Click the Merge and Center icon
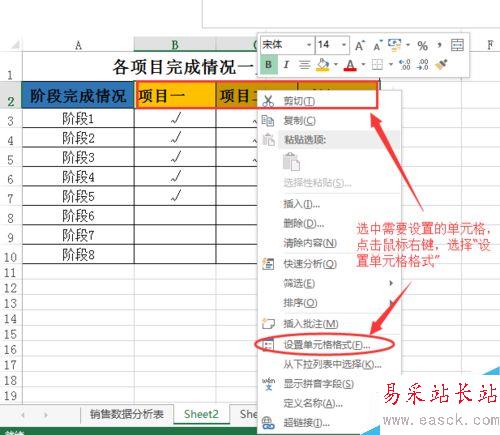Screen dimensions: 500x435 (x=457, y=45)
